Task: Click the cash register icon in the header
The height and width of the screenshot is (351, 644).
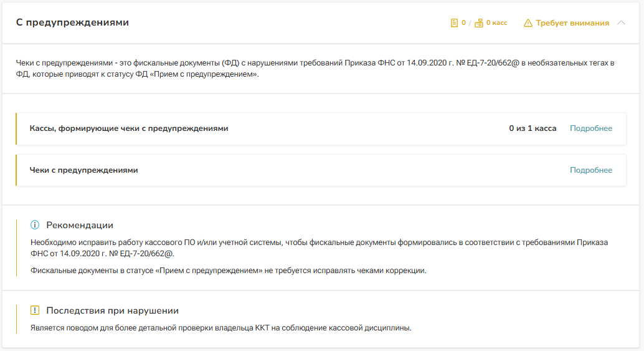Action: click(x=479, y=23)
